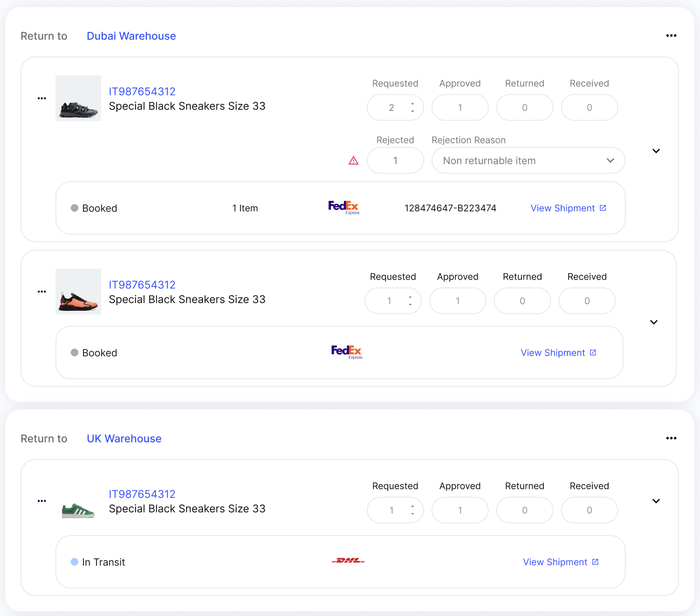Adjust Requested quantity stepper showing 2

coord(412,108)
